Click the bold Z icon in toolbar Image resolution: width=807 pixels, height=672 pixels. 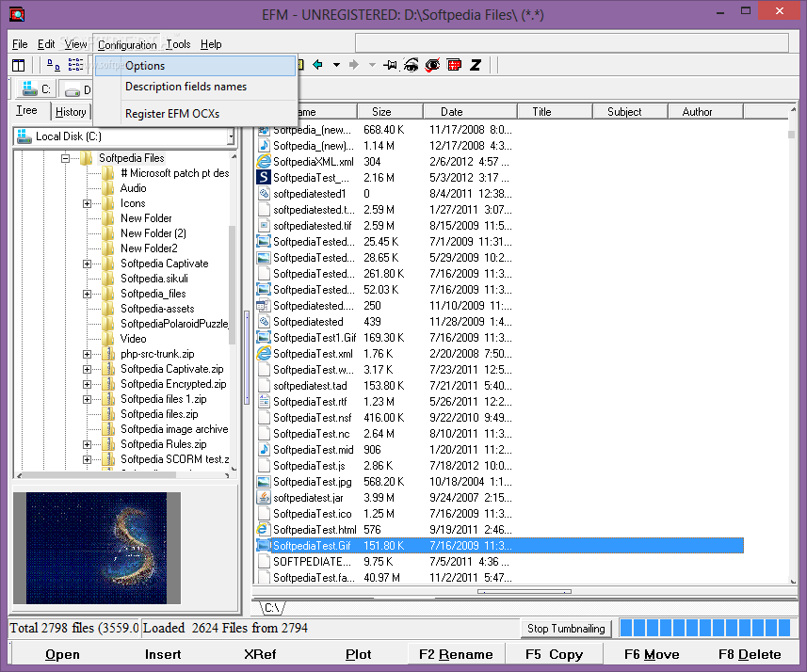point(476,65)
